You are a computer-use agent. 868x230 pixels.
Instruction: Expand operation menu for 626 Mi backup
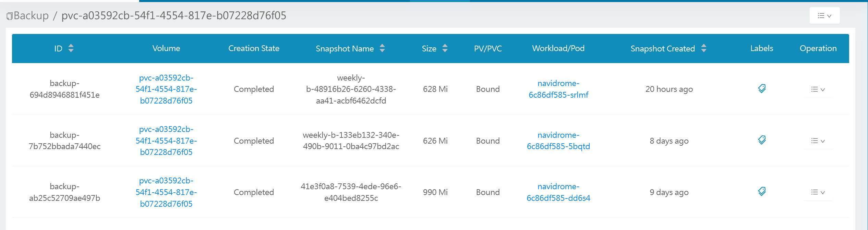click(818, 141)
